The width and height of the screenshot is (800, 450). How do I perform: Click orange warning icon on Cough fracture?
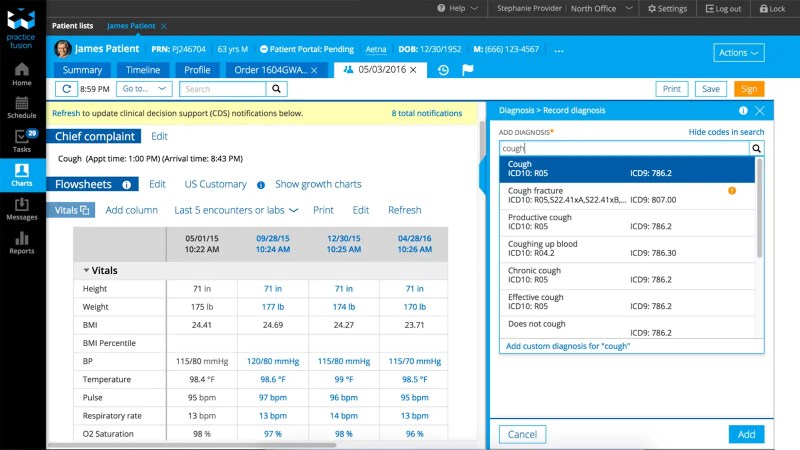pyautogui.click(x=732, y=191)
